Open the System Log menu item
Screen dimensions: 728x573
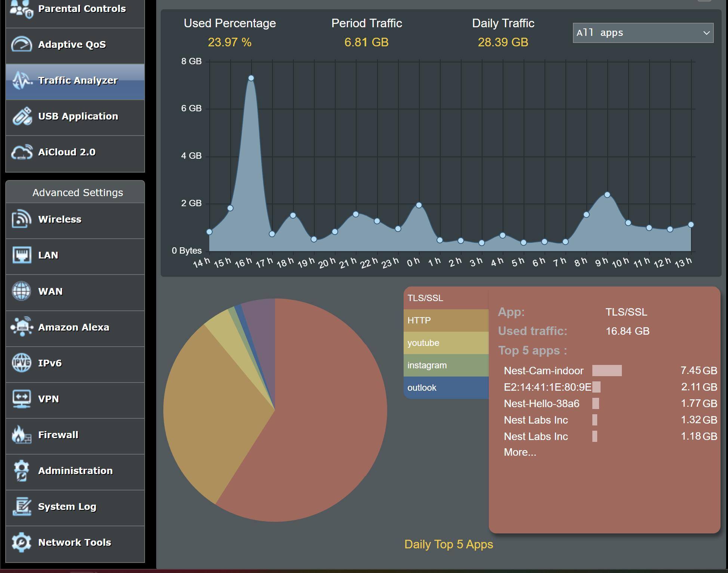67,507
